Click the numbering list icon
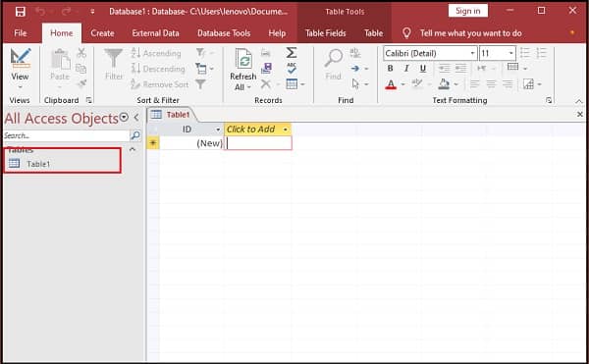This screenshot has height=364, width=589. coord(541,53)
